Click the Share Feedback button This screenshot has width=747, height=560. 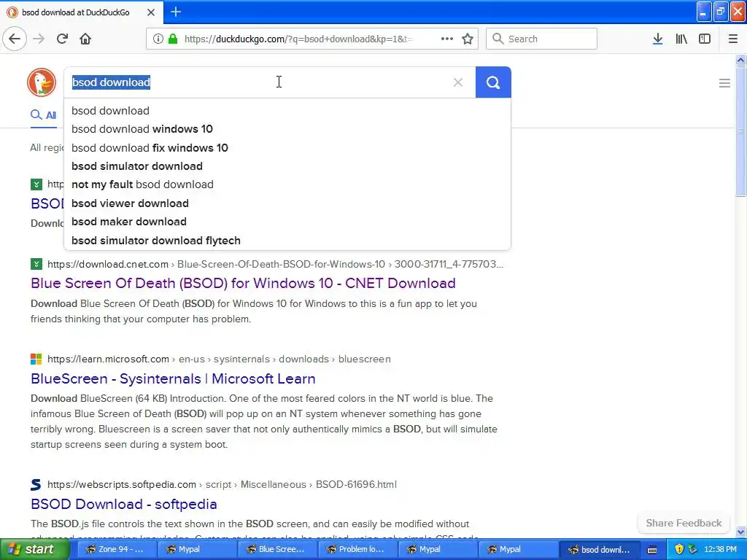[x=684, y=523]
